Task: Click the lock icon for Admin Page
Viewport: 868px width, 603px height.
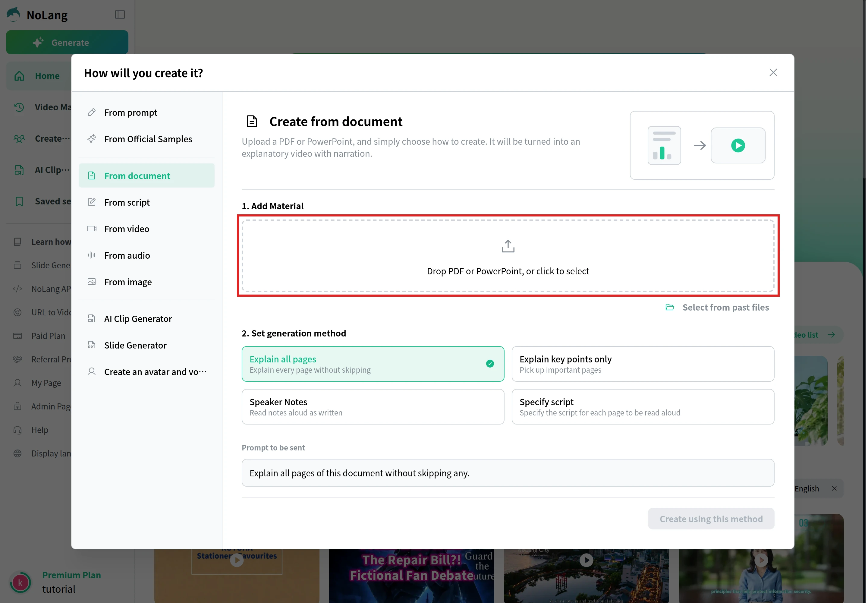Action: (x=17, y=406)
